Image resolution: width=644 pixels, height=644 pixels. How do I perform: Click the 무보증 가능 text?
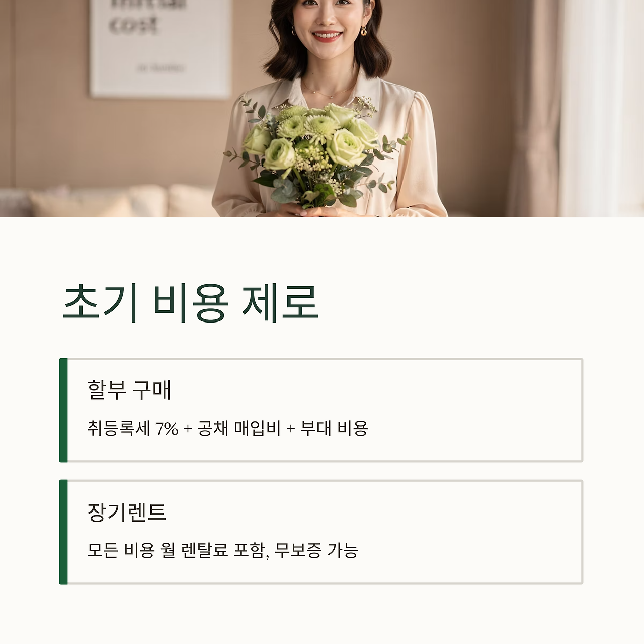(x=316, y=550)
